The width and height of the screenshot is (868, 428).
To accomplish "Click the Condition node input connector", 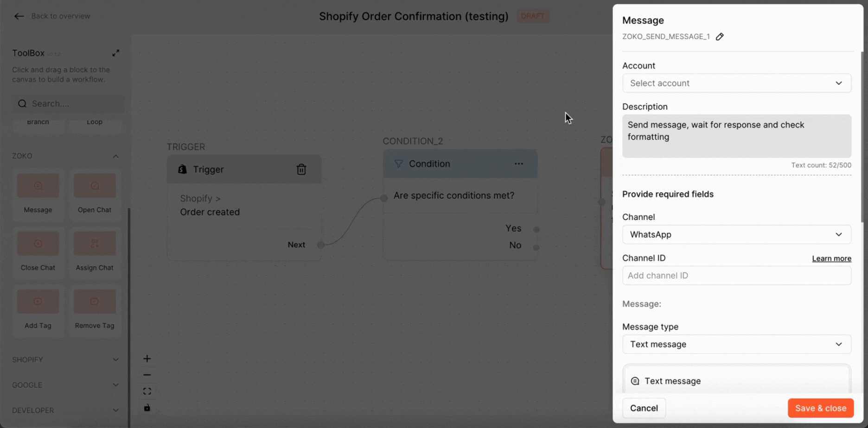I will click(384, 198).
